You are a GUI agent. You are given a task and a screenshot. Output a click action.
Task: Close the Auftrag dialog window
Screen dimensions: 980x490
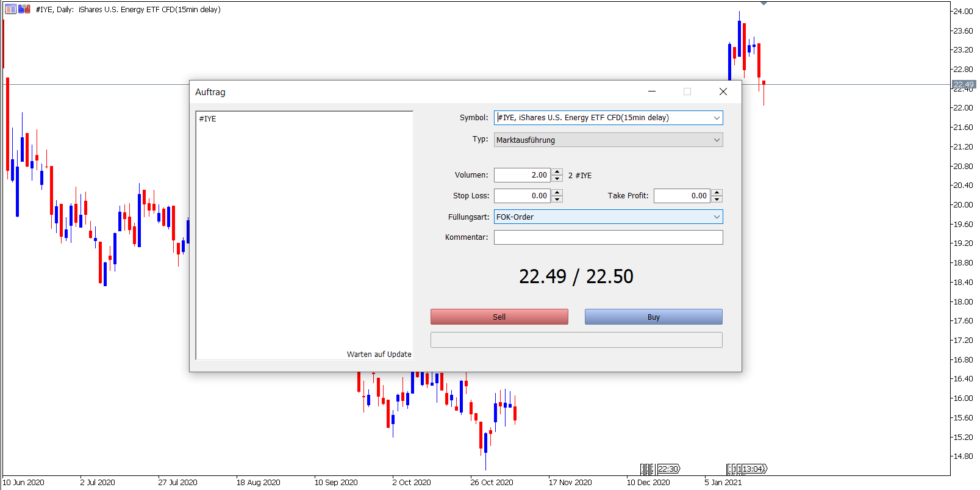(723, 92)
